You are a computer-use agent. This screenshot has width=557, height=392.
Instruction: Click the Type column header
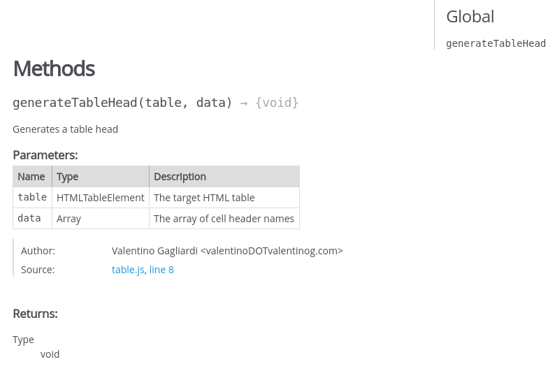coord(101,177)
